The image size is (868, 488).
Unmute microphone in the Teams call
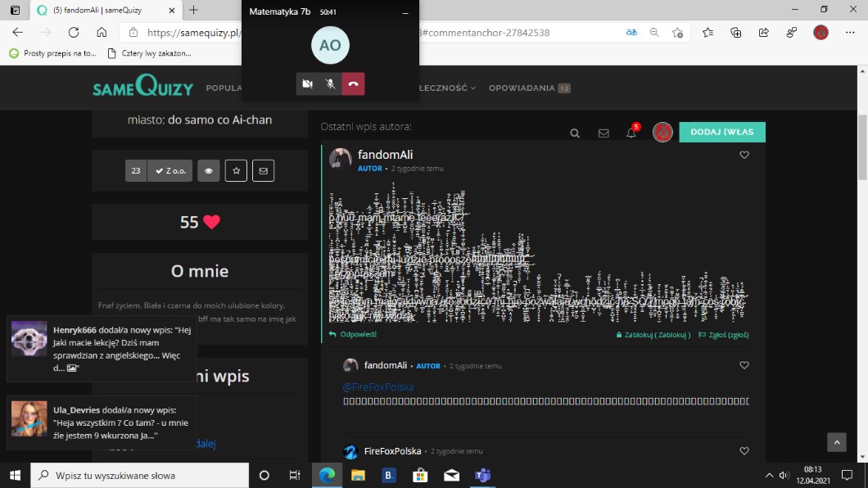(330, 84)
